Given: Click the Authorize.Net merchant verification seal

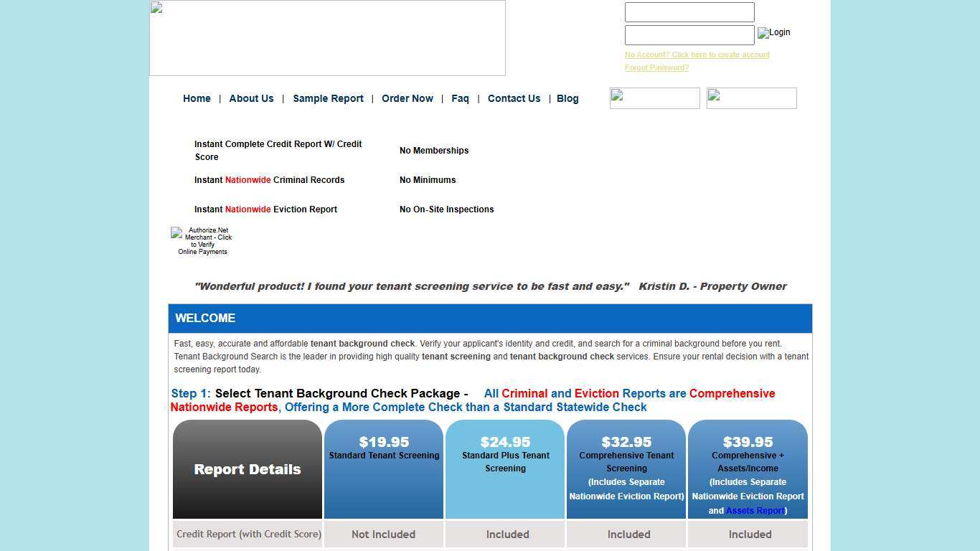Looking at the screenshot, I should pyautogui.click(x=202, y=240).
